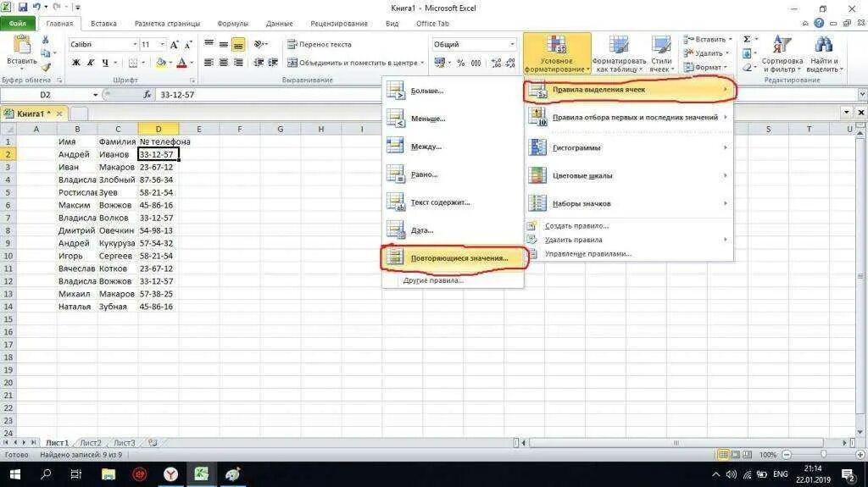Click the Excel help question mark icon
This screenshot has height=487, width=868.
point(819,23)
